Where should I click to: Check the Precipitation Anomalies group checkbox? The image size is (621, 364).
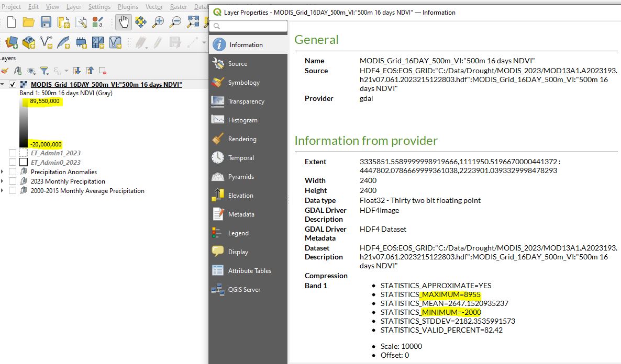pyautogui.click(x=13, y=172)
